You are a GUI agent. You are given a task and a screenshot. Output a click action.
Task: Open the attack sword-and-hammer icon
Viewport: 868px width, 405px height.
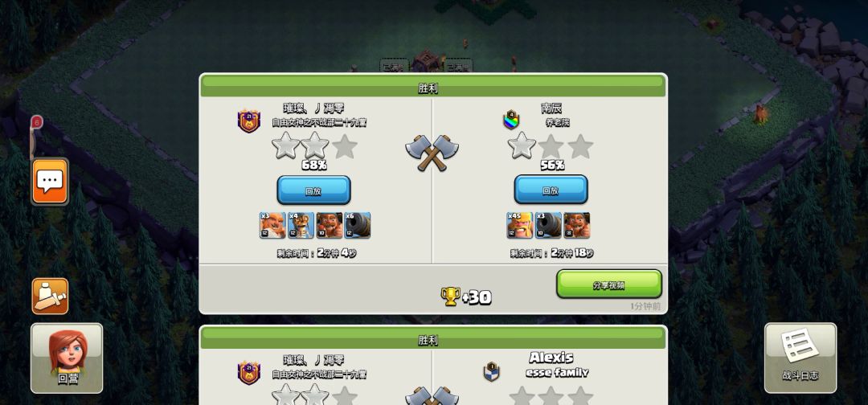tap(51, 296)
